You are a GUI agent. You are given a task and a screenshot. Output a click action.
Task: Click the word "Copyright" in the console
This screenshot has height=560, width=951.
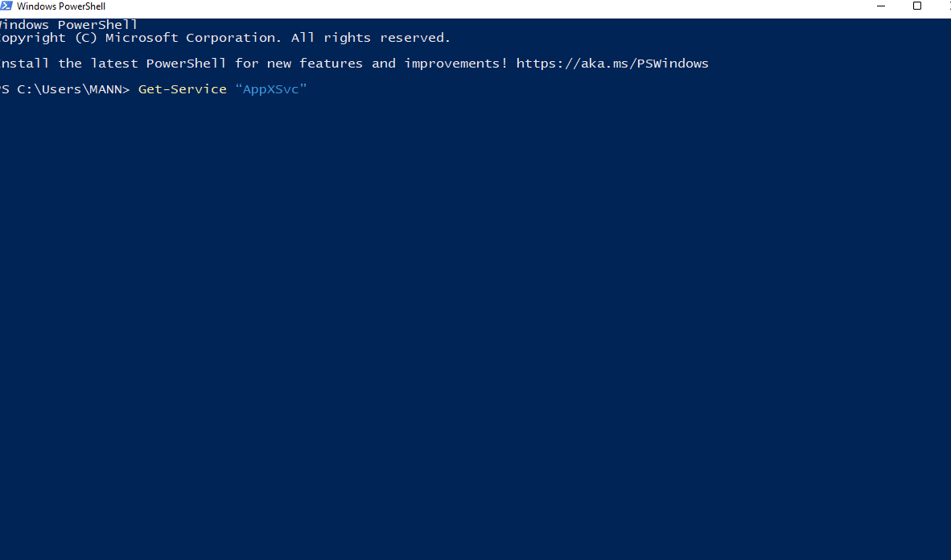point(31,38)
